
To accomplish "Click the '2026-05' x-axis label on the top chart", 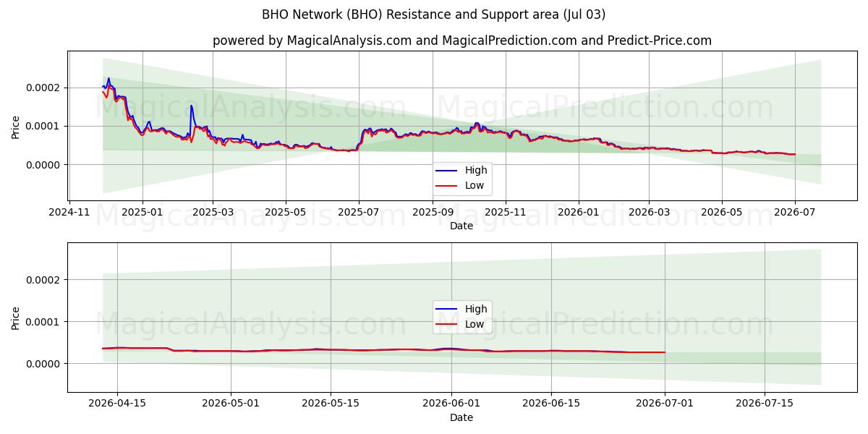I will coord(722,212).
